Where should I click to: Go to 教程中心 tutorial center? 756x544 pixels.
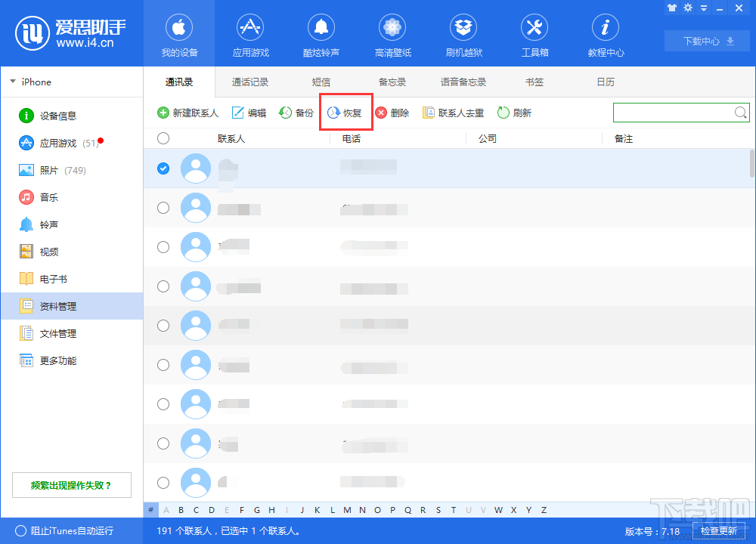point(605,34)
